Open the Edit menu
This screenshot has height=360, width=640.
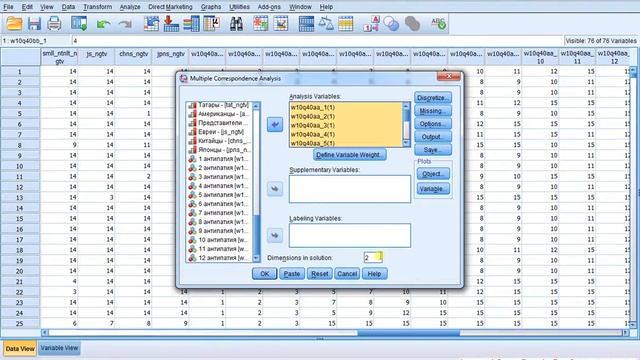point(27,7)
